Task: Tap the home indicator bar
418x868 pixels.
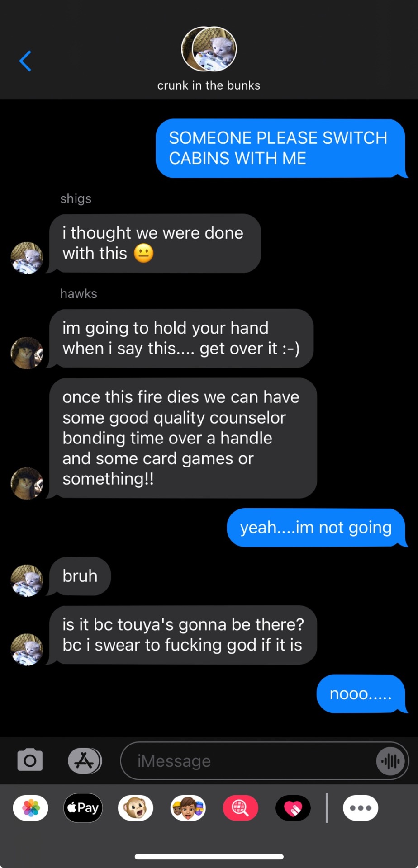Action: click(x=209, y=856)
